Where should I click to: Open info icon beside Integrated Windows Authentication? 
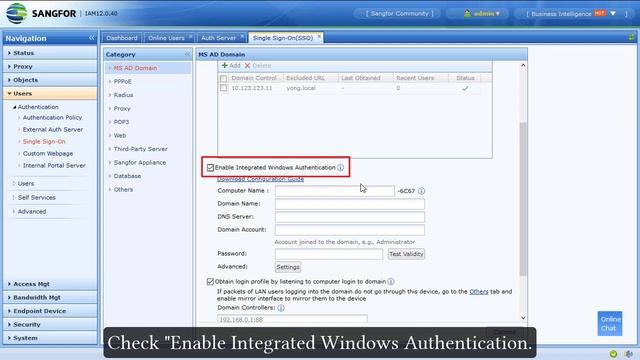pyautogui.click(x=340, y=167)
